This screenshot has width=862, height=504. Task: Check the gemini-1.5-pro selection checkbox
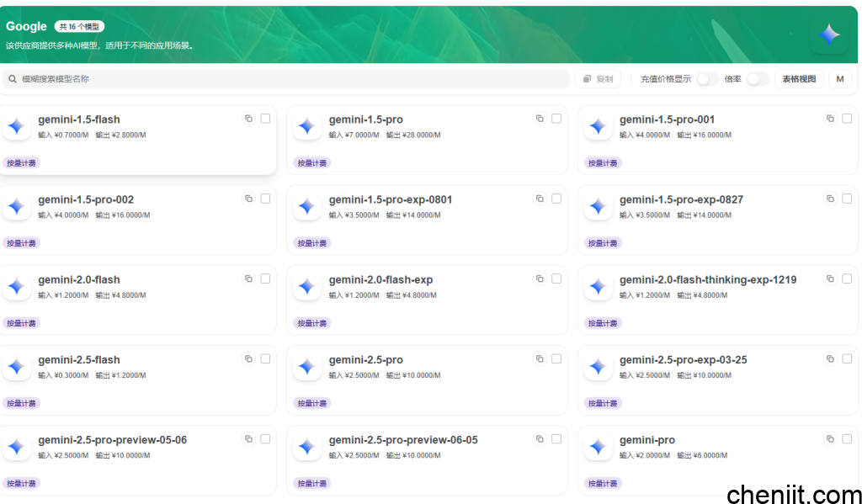click(556, 118)
